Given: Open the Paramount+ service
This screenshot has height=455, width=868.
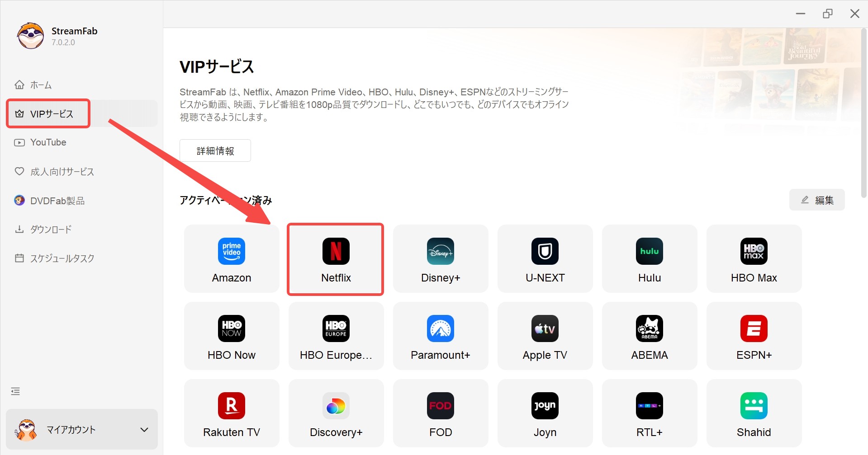Looking at the screenshot, I should tap(441, 336).
